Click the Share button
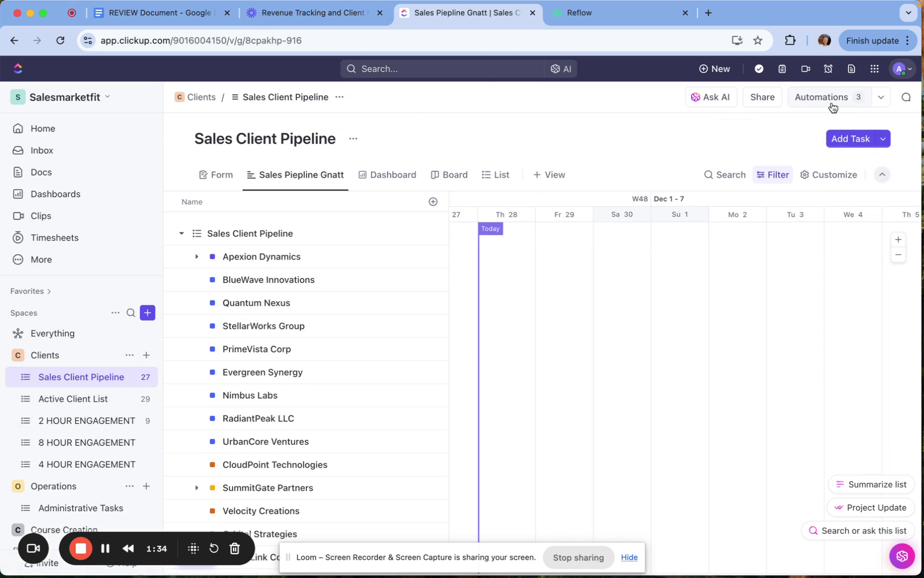The image size is (924, 578). coord(762,97)
